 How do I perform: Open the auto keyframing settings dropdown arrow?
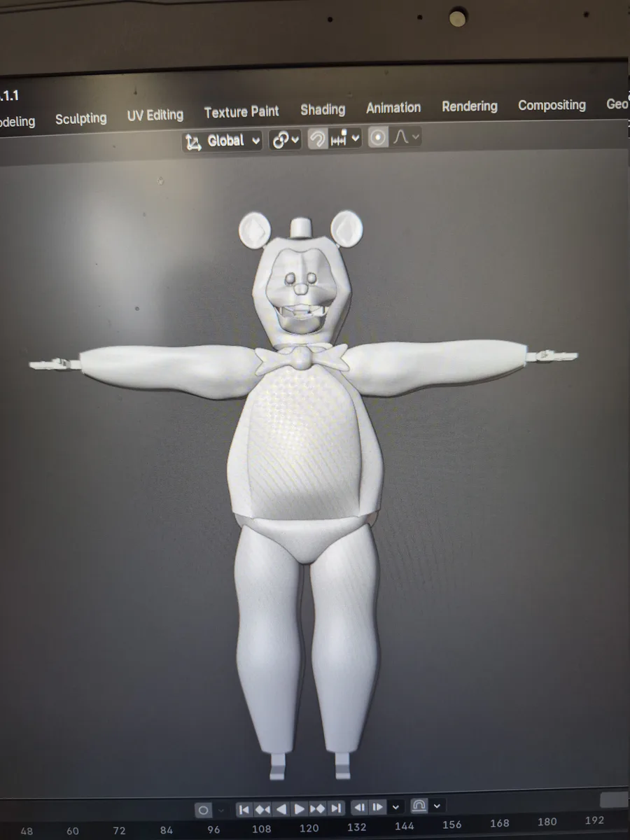point(222,810)
